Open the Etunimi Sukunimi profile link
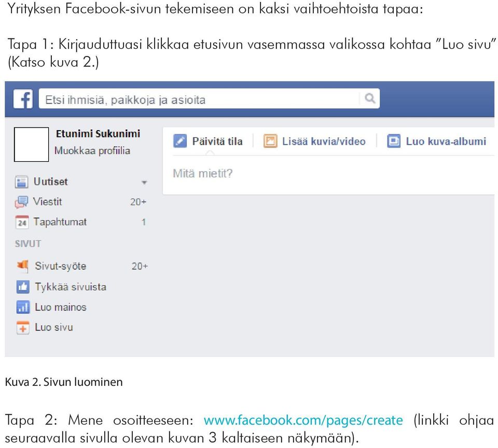This screenshot has width=498, height=448. pos(98,134)
